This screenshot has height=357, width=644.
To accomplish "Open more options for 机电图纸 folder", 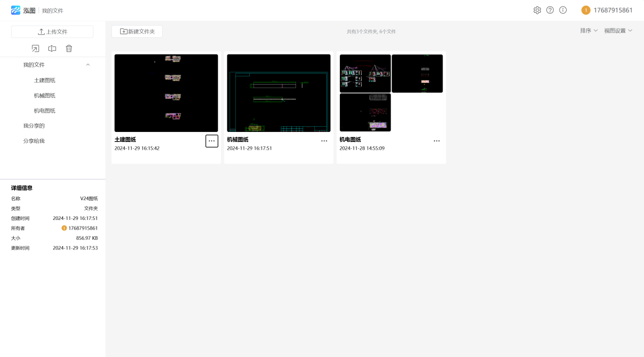I will coord(436,141).
